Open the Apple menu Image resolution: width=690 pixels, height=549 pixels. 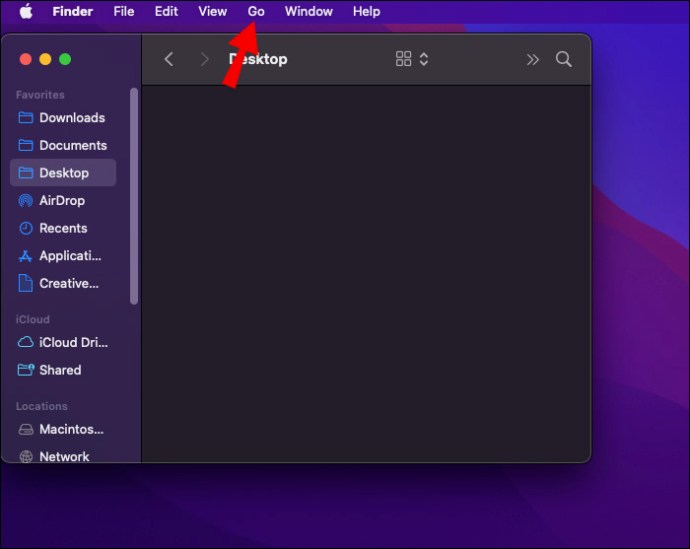(x=26, y=11)
